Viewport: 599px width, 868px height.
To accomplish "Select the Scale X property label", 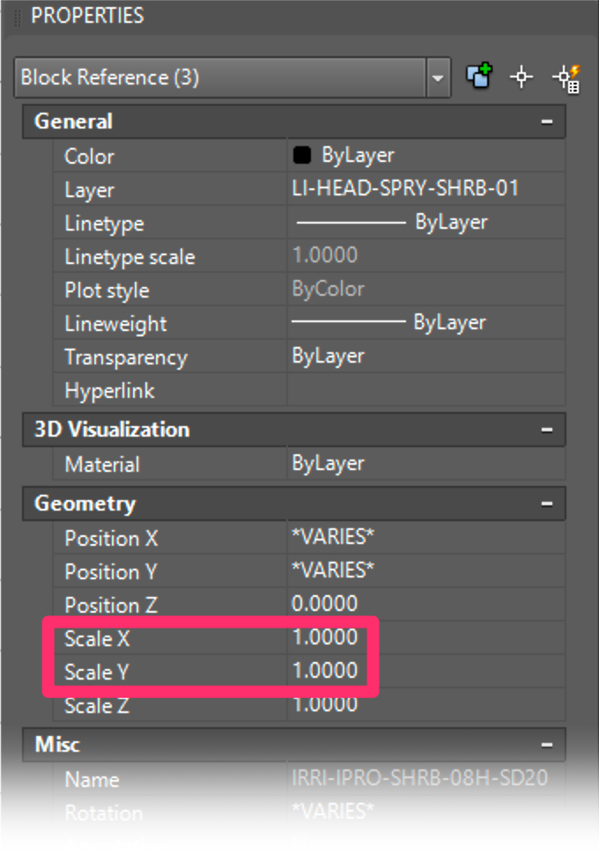I will 97,639.
